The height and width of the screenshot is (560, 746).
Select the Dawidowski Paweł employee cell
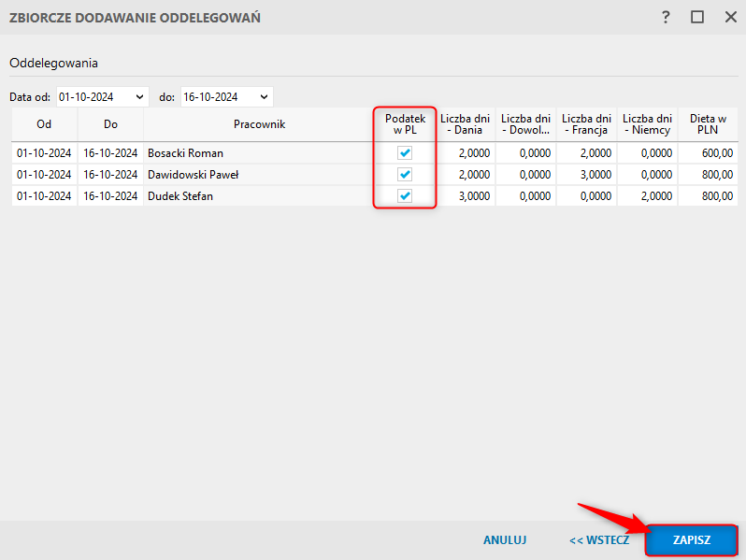pyautogui.click(x=259, y=175)
